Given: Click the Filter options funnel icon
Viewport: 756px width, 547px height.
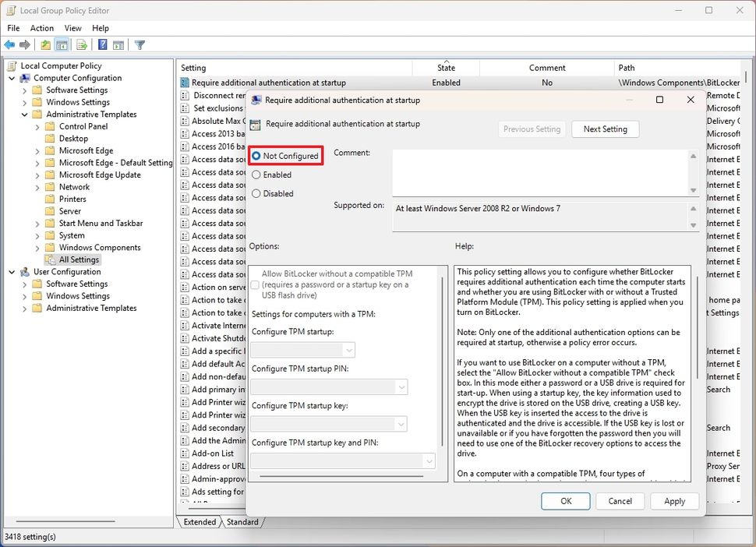Looking at the screenshot, I should pos(139,44).
